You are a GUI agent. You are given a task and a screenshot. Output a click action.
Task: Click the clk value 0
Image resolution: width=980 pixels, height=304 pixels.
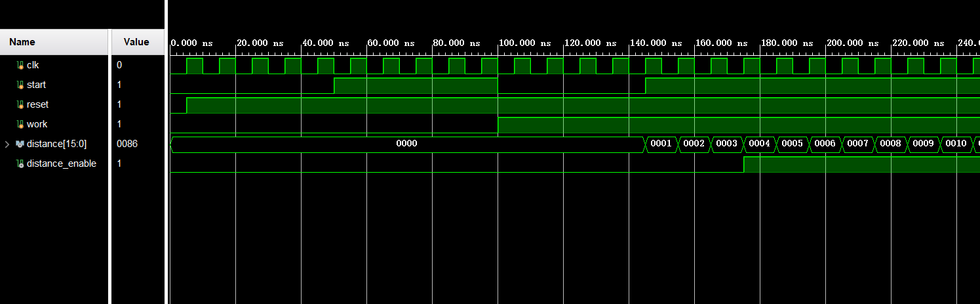tap(119, 65)
